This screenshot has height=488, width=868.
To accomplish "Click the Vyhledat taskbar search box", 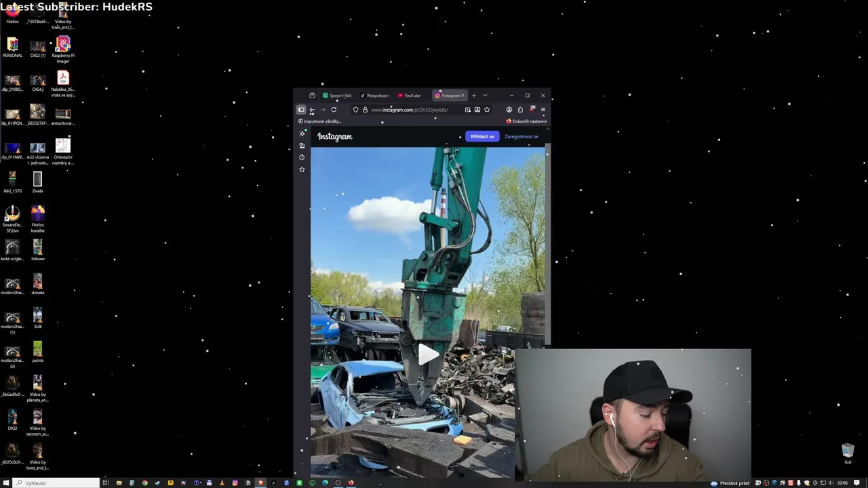I will tap(56, 483).
